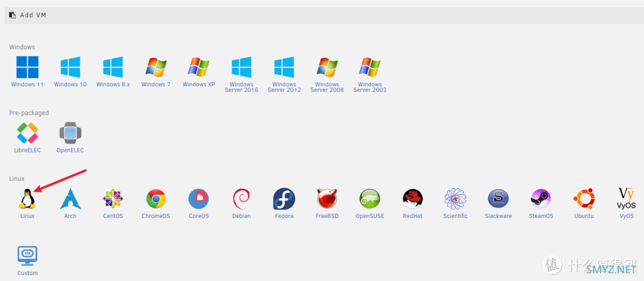Viewport: 644px width, 281px height.
Task: Click the Linux penguin Tux icon
Action: pyautogui.click(x=27, y=199)
